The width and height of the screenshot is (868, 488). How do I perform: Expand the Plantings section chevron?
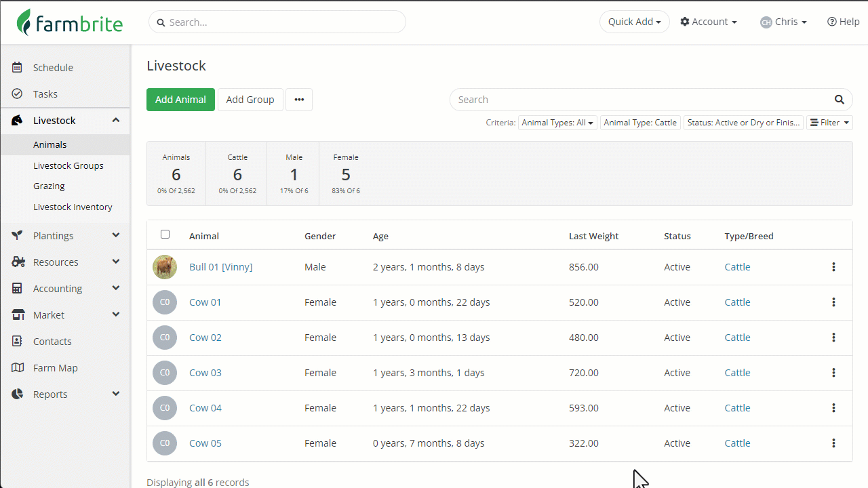[x=116, y=236]
